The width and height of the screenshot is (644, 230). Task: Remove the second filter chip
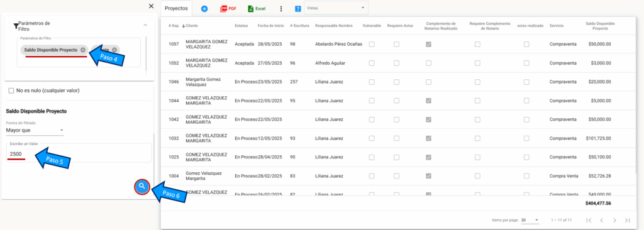(x=114, y=50)
